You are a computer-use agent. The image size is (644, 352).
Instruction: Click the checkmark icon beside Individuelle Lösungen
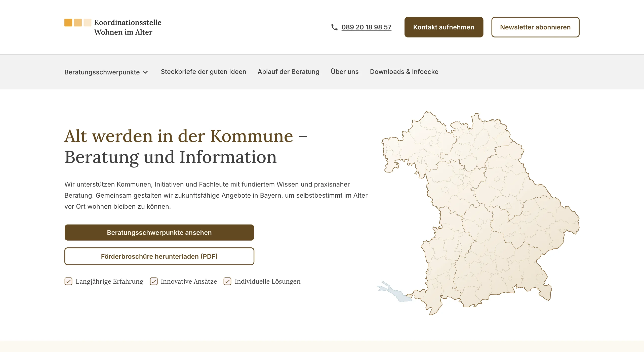click(227, 281)
